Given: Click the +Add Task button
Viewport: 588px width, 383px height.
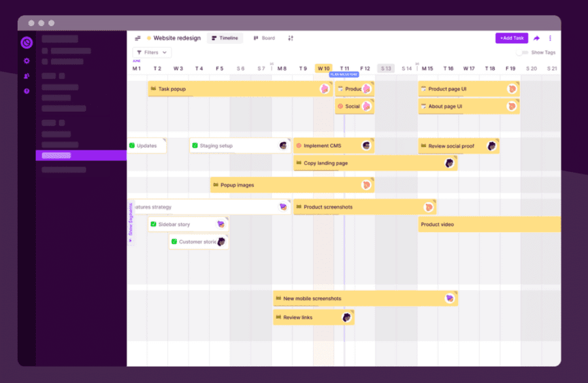Looking at the screenshot, I should [x=512, y=38].
